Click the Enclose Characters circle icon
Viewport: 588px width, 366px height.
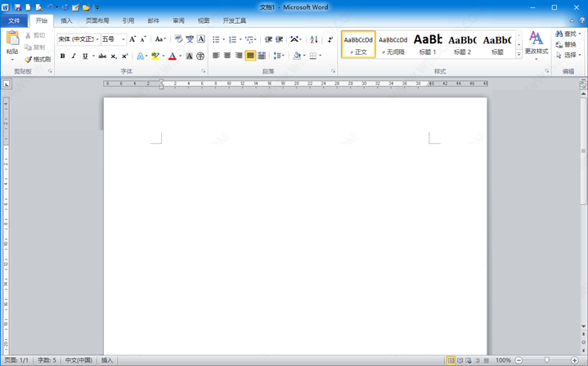(200, 56)
